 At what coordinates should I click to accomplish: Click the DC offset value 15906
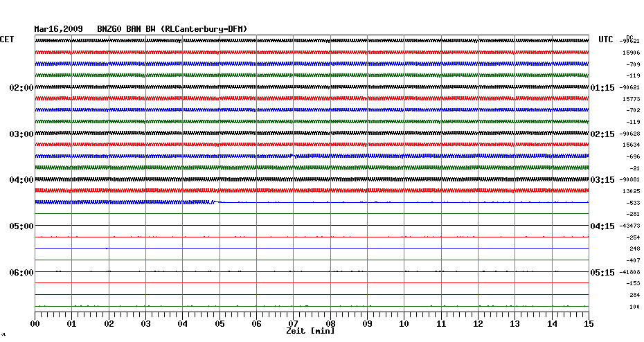click(631, 53)
